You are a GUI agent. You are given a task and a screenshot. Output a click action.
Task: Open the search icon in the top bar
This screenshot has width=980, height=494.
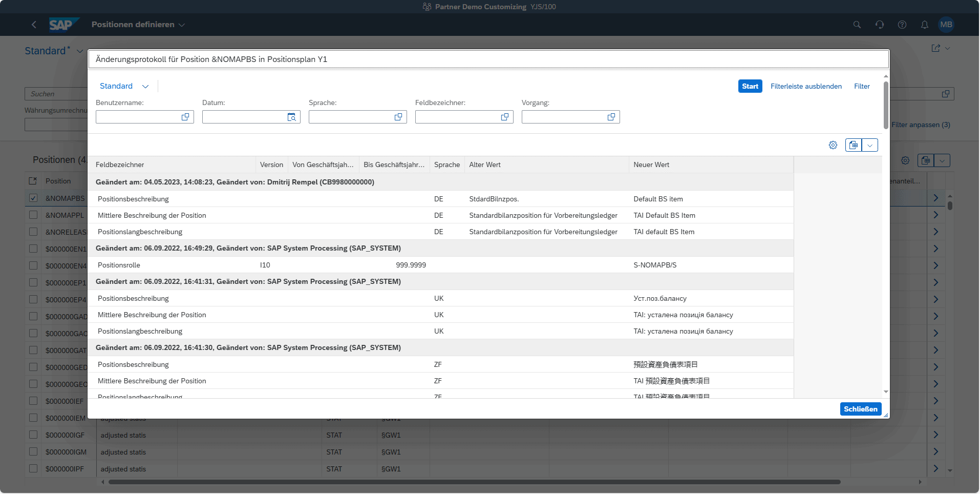[x=857, y=25]
